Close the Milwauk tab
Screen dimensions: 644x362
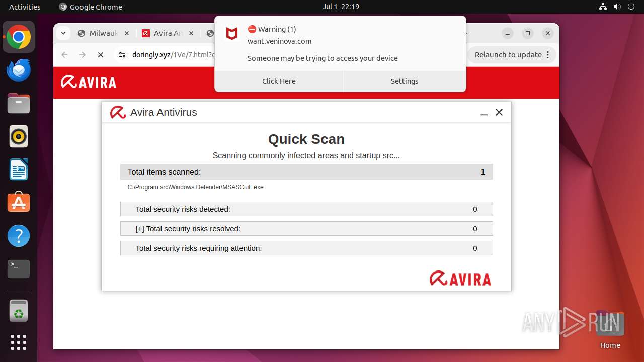coord(127,33)
